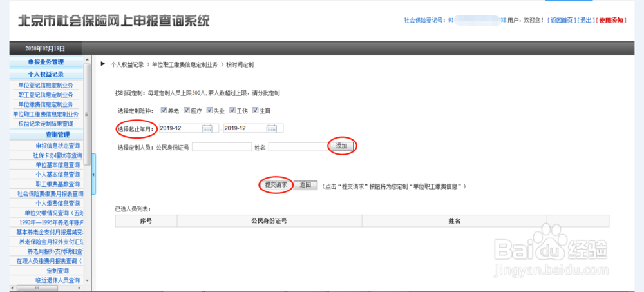Open 申报信息状态查询 in the sidebar

58,146
